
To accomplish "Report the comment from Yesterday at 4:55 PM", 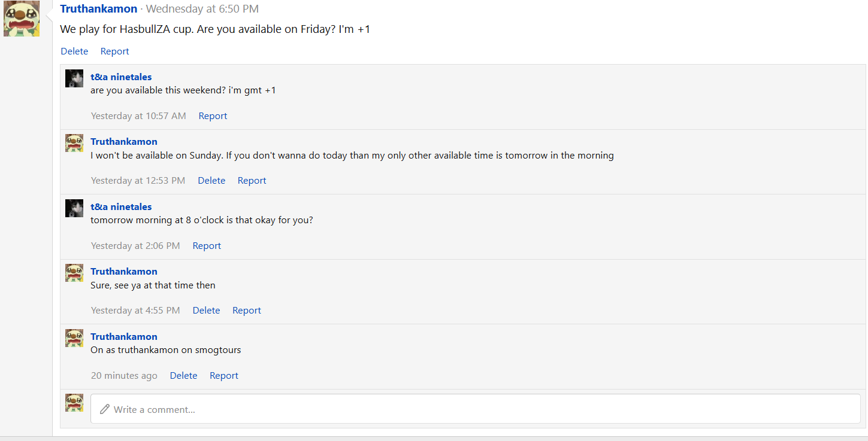I will pos(247,311).
